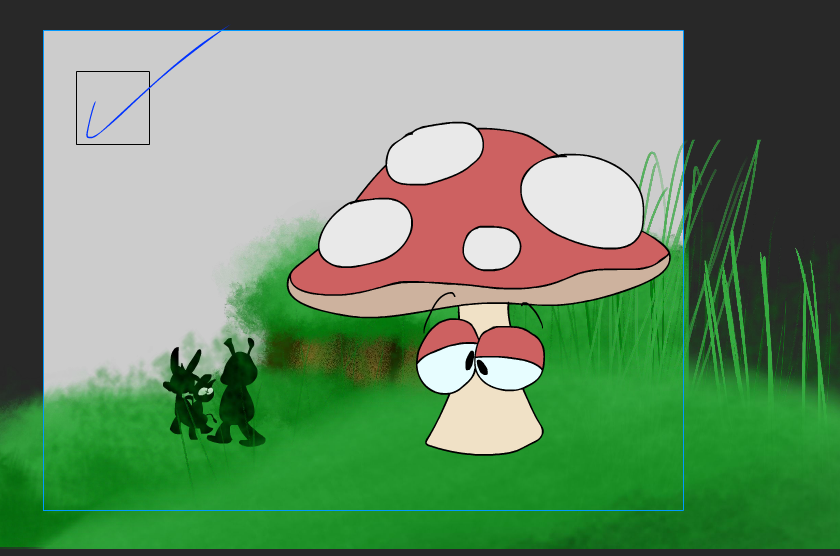Select the taller dark antennae creature silhouette
This screenshot has height=556, width=840.
[x=237, y=394]
